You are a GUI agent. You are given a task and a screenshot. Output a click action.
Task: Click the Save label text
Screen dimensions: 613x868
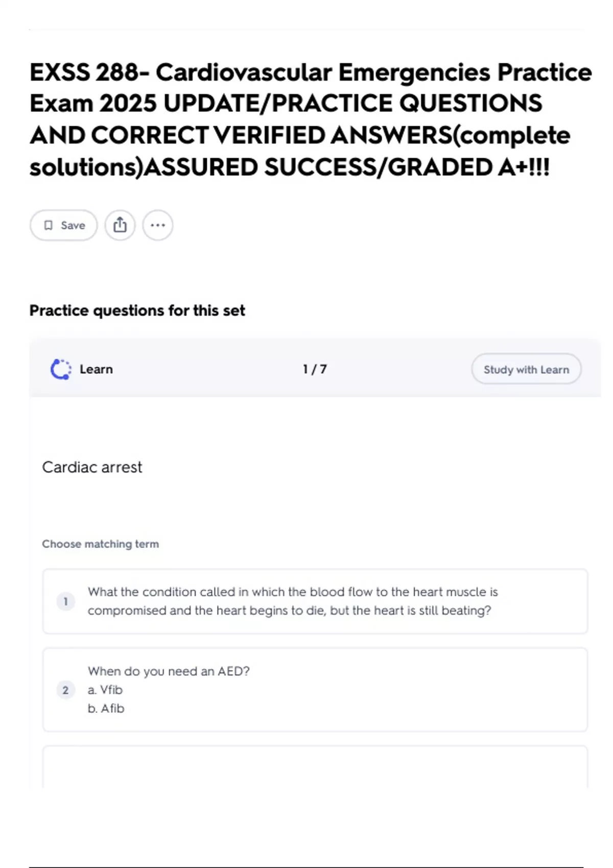point(73,225)
